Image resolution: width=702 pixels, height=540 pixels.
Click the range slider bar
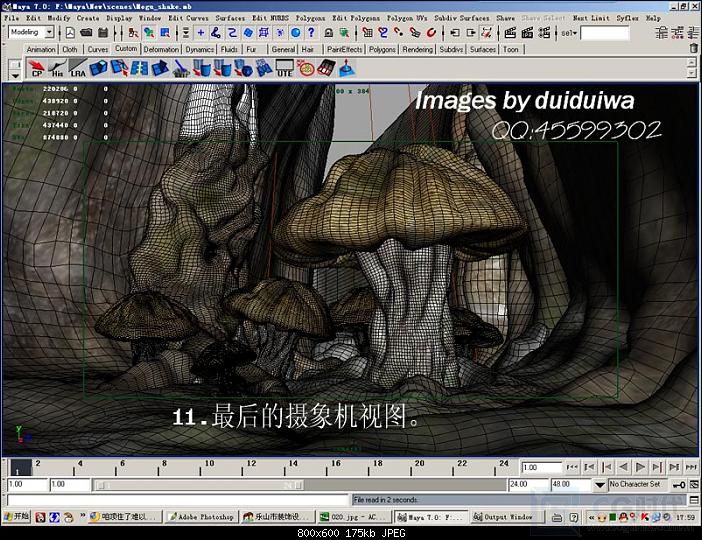(198, 485)
